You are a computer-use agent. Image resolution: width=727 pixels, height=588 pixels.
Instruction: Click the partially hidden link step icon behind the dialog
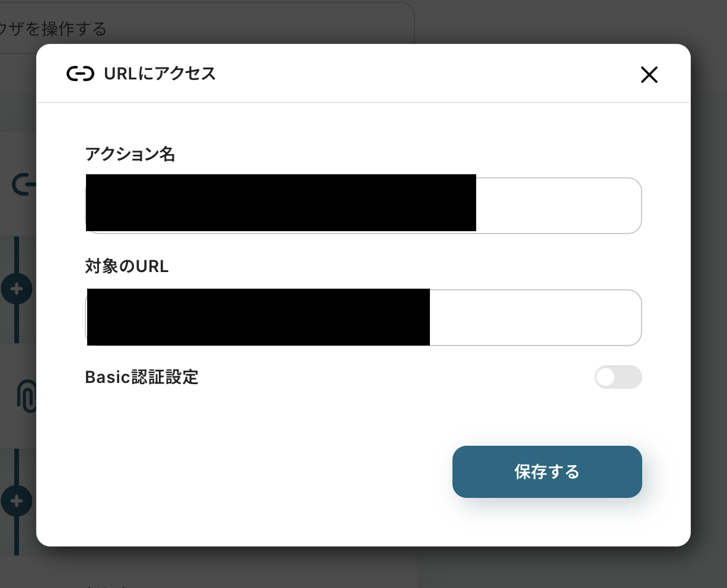coord(24,185)
